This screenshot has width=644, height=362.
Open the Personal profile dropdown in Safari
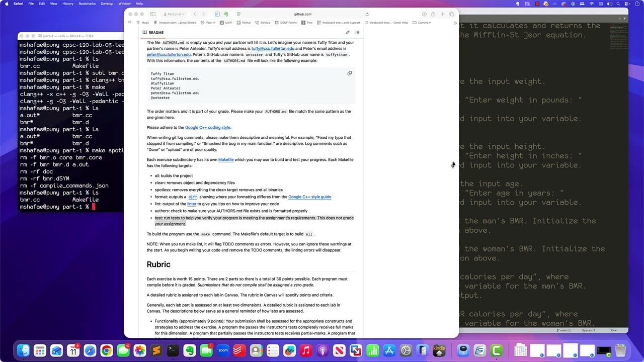point(175,14)
